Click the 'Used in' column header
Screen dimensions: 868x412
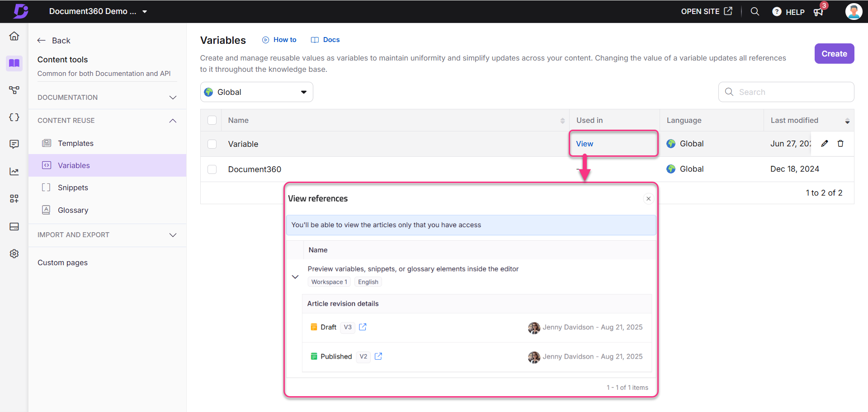coord(590,121)
